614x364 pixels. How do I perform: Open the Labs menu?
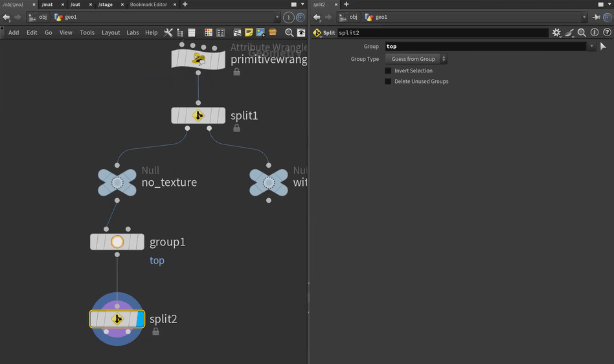click(132, 32)
